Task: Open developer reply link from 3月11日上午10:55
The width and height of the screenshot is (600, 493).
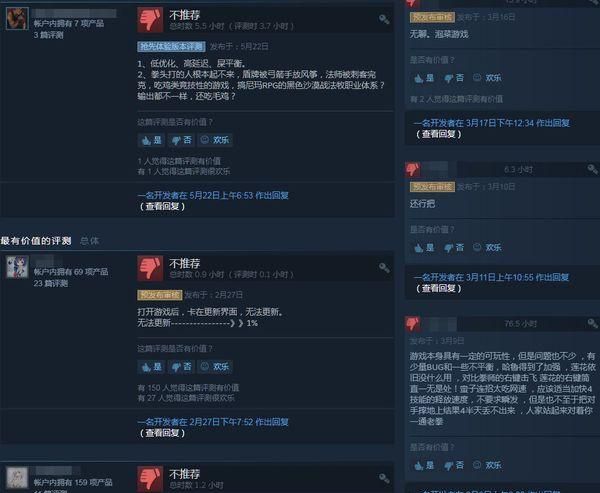Action: [491, 277]
